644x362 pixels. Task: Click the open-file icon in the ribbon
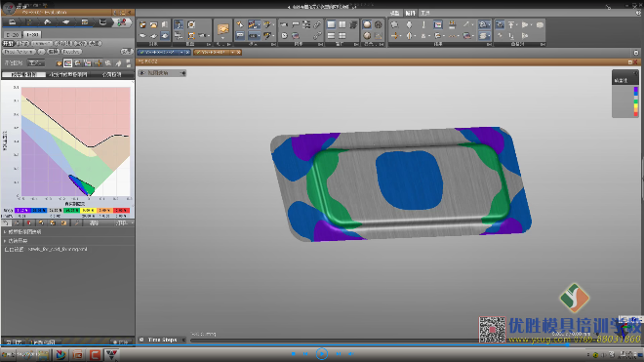pos(153,24)
